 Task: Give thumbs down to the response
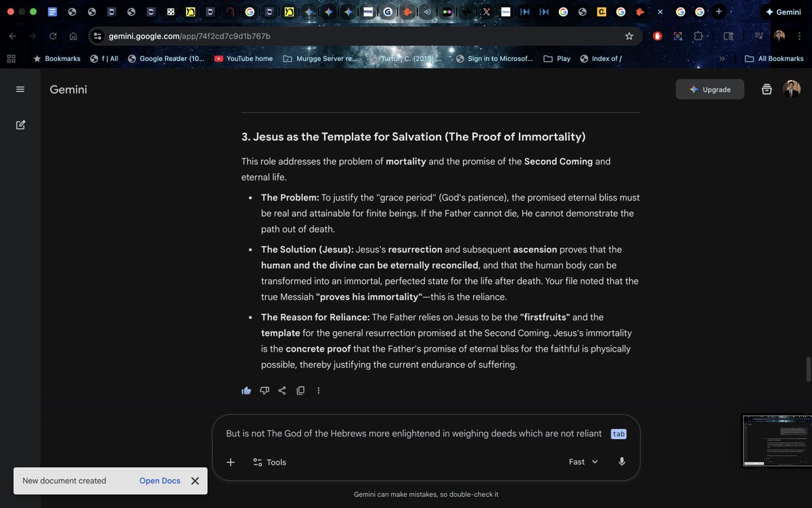click(265, 390)
